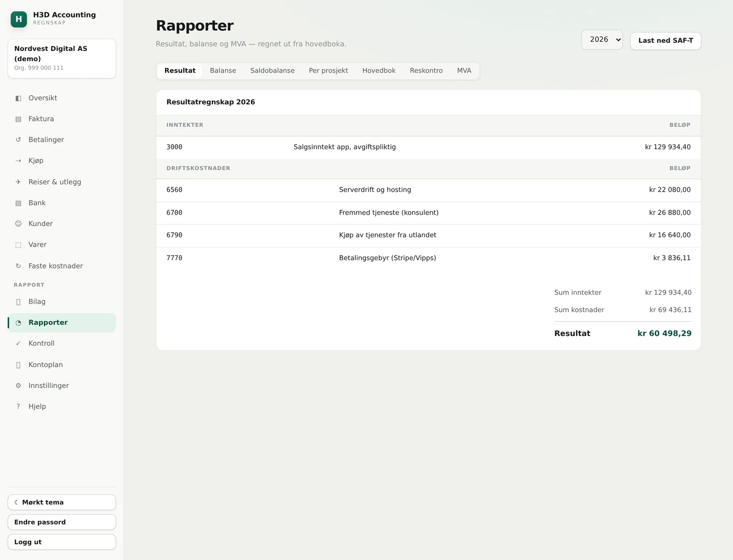Click the Logg ut button
This screenshot has width=733, height=560.
[62, 542]
